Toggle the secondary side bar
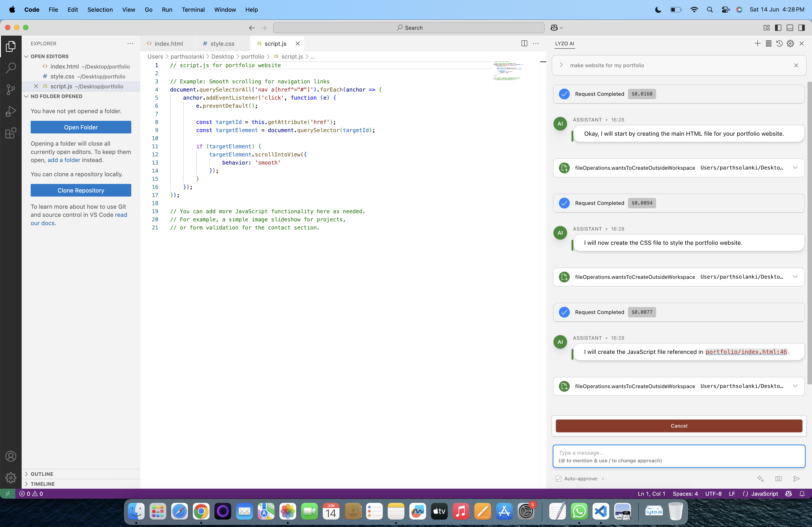The image size is (812, 527). point(801,28)
